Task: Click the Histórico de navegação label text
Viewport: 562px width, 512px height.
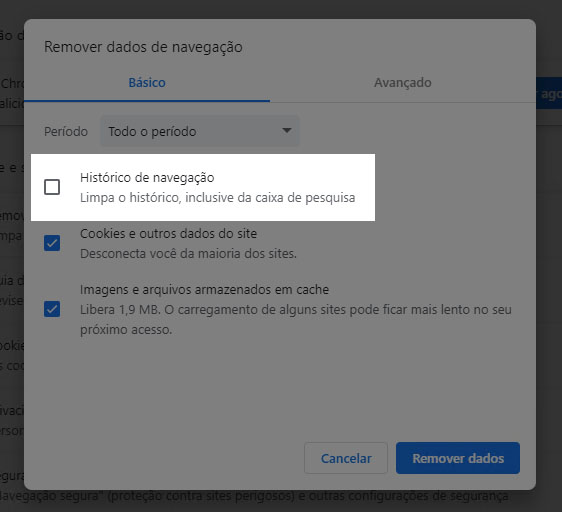Action: (x=147, y=177)
